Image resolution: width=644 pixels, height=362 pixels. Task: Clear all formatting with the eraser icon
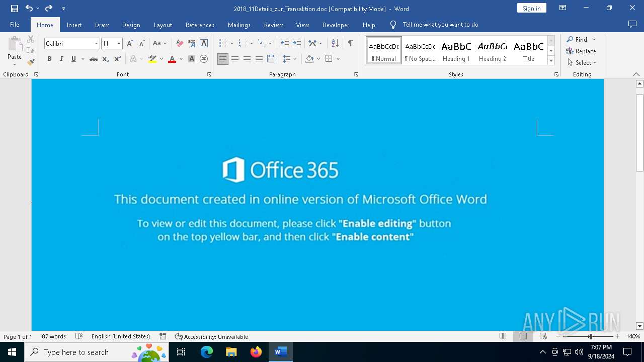point(180,44)
